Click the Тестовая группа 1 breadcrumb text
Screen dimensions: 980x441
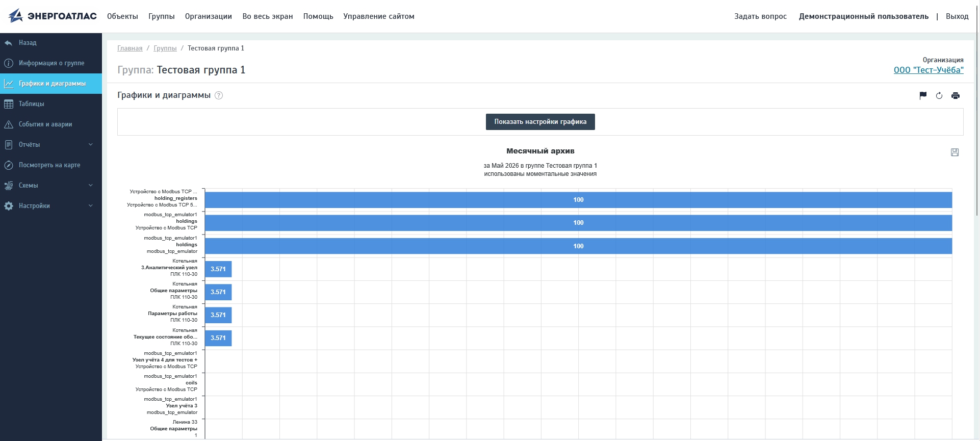click(x=216, y=48)
